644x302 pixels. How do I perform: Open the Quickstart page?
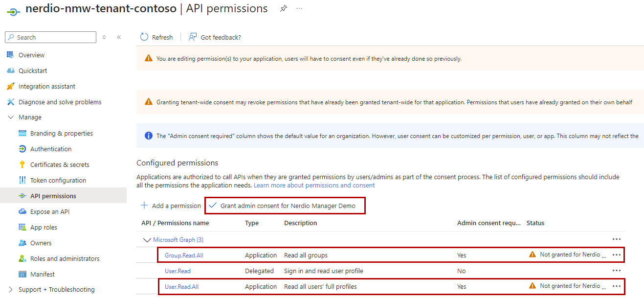point(33,70)
